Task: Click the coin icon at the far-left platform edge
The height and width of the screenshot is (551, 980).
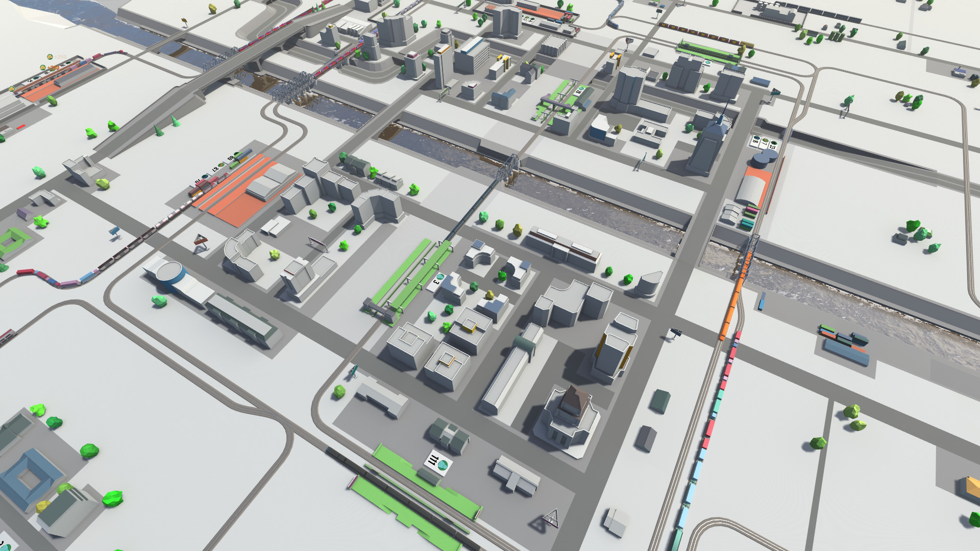Action: click(x=12, y=89)
